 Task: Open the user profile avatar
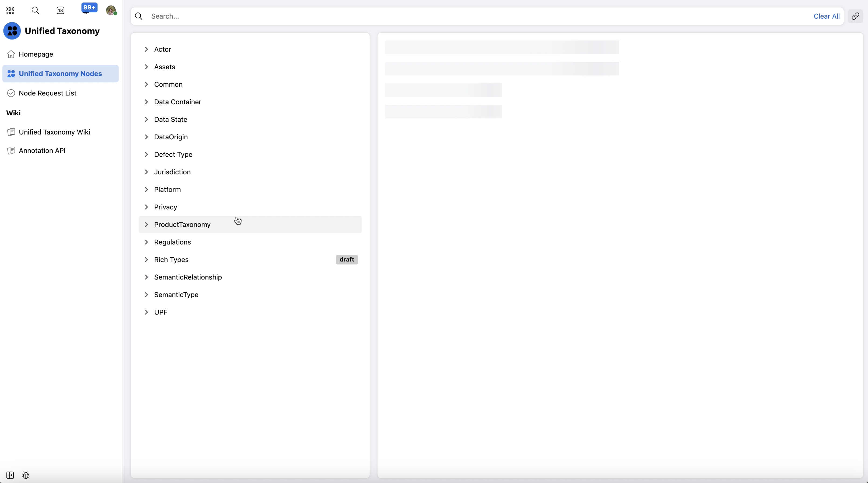point(111,11)
